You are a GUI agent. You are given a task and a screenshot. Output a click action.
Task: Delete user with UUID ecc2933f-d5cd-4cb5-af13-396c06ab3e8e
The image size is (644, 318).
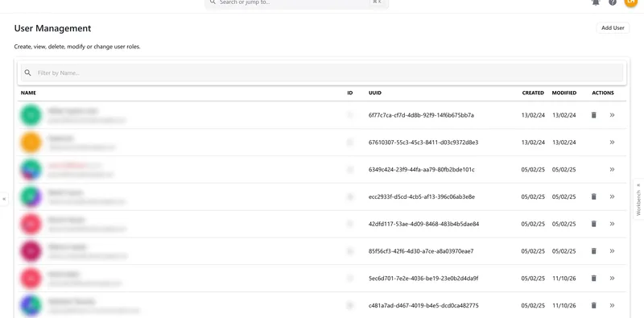[593, 196]
